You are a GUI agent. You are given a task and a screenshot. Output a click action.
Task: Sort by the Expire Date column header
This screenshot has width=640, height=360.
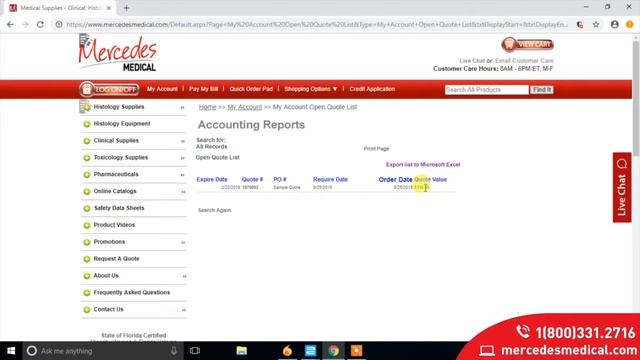tap(212, 180)
